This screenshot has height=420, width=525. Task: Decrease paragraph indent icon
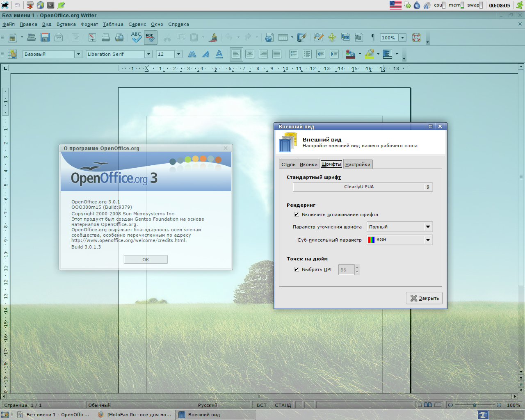point(321,54)
